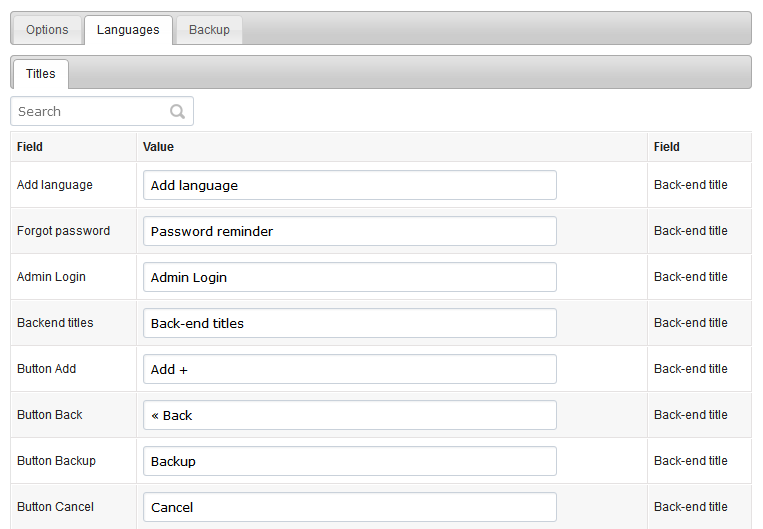Select the Admin Login value input
763x529 pixels.
tap(350, 277)
